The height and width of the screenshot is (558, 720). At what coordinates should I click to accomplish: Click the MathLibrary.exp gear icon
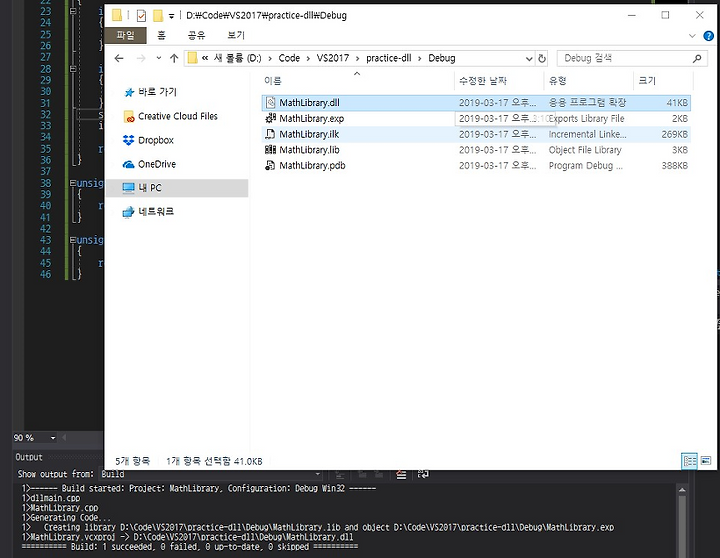pos(270,118)
